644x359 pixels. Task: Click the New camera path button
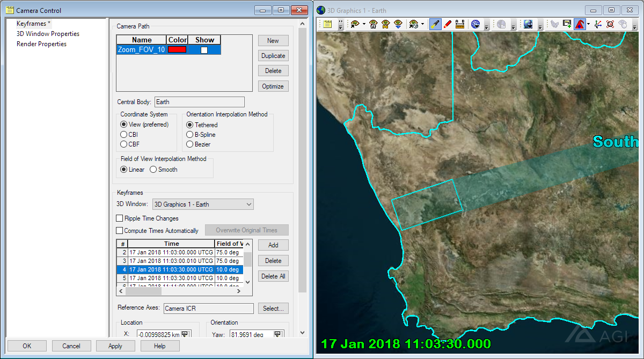[x=273, y=41]
